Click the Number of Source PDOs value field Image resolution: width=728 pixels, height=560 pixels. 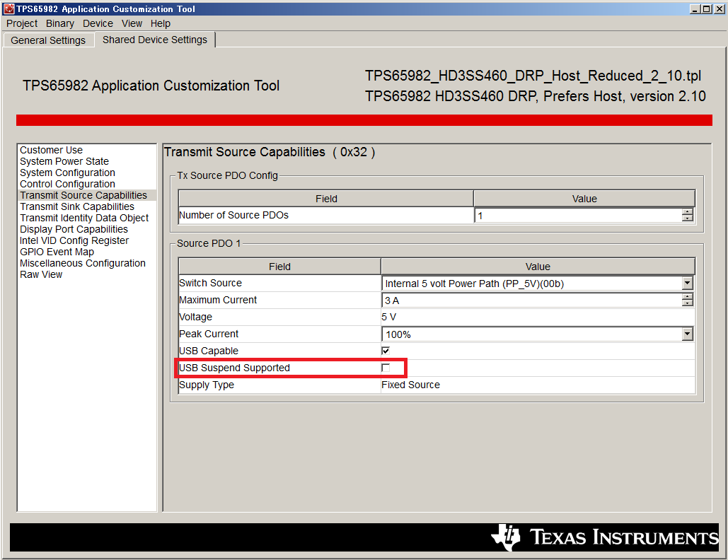(x=578, y=215)
